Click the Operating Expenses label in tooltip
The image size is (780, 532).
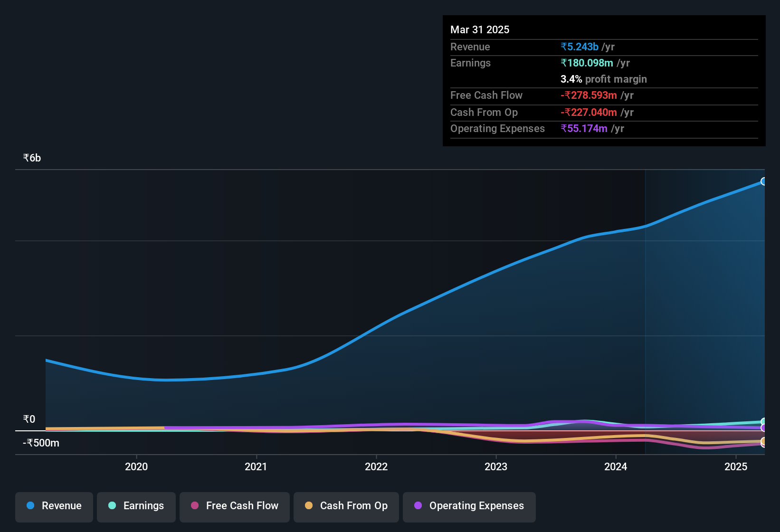coord(497,129)
